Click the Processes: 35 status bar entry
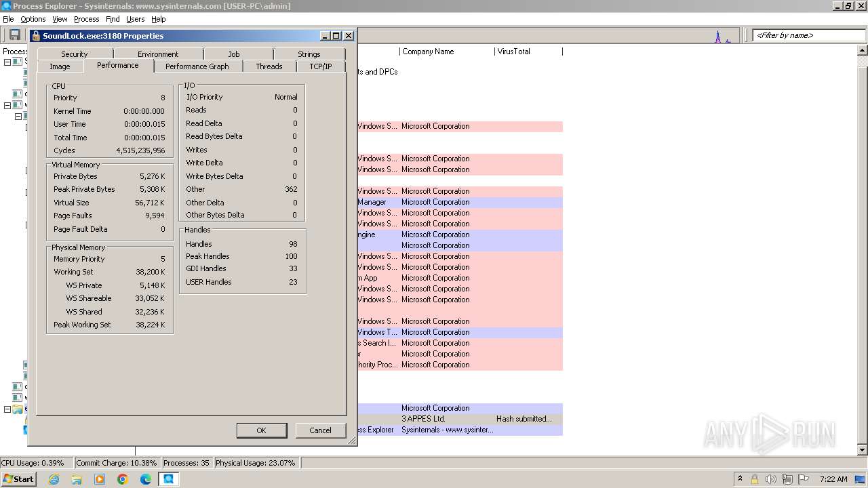Image resolution: width=868 pixels, height=488 pixels. point(186,463)
